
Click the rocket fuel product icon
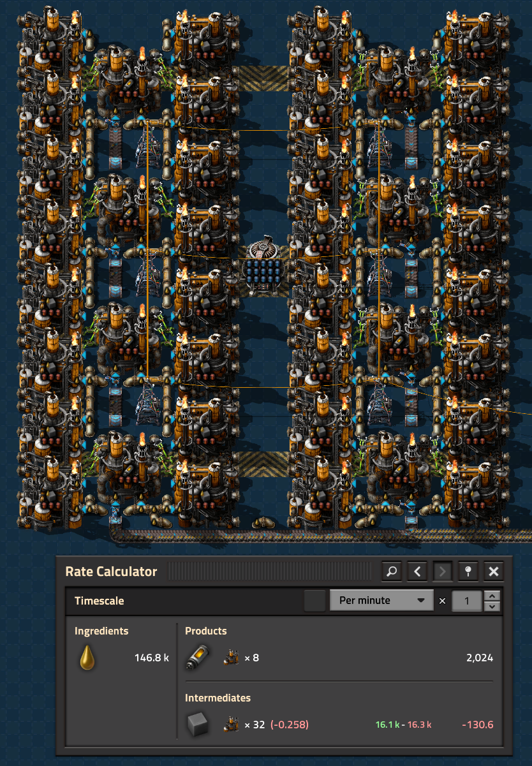click(x=196, y=658)
